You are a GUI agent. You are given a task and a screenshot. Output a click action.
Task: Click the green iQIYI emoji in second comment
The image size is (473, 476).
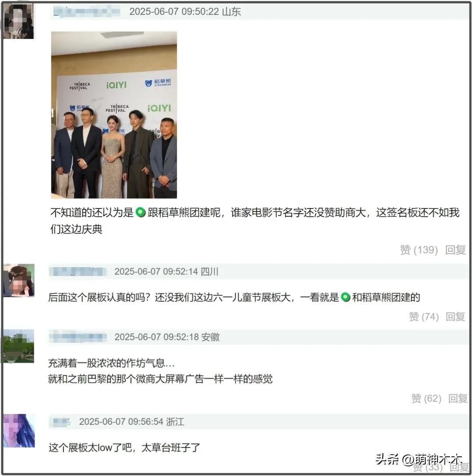pos(346,297)
